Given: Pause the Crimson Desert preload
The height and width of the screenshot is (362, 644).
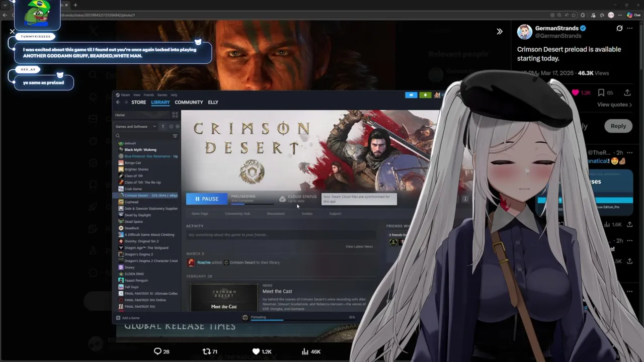Looking at the screenshot, I should coord(207,199).
